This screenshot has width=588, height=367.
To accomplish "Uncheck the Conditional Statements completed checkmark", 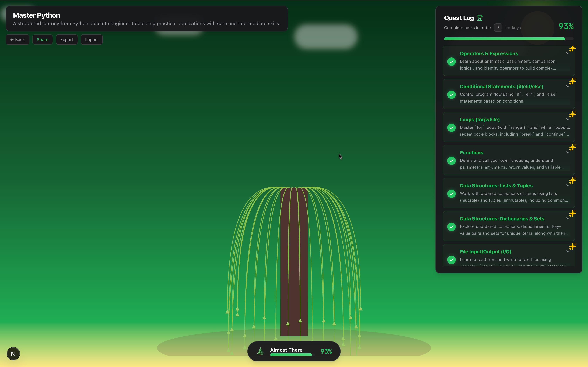I will (x=451, y=95).
